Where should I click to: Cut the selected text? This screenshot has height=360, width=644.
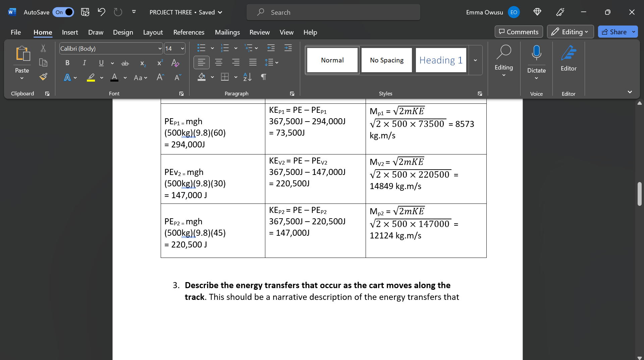[x=43, y=48]
